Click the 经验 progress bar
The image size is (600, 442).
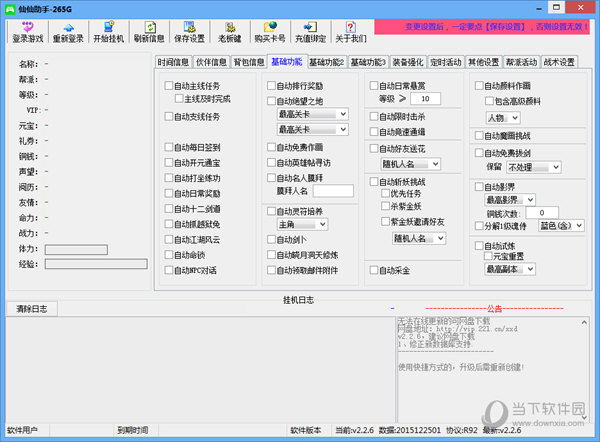pos(96,264)
